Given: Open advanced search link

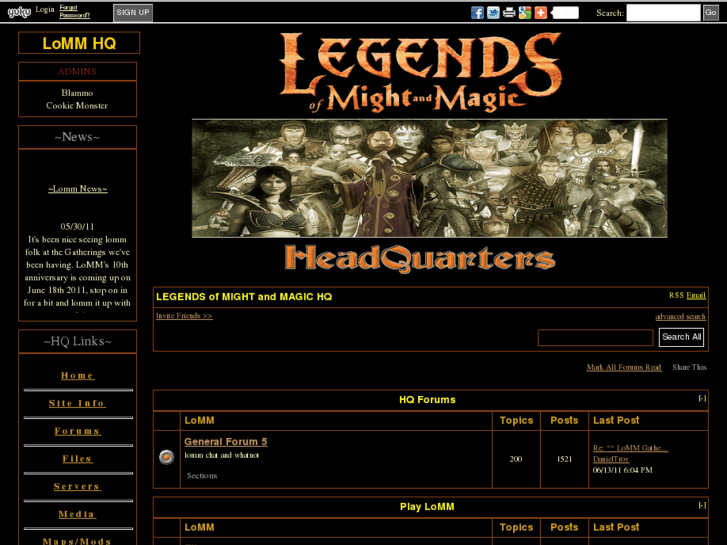Looking at the screenshot, I should (x=680, y=316).
